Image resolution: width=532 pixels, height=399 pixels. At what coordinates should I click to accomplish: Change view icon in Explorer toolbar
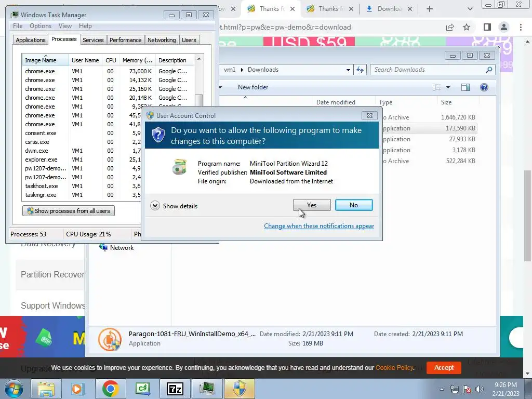pos(436,87)
